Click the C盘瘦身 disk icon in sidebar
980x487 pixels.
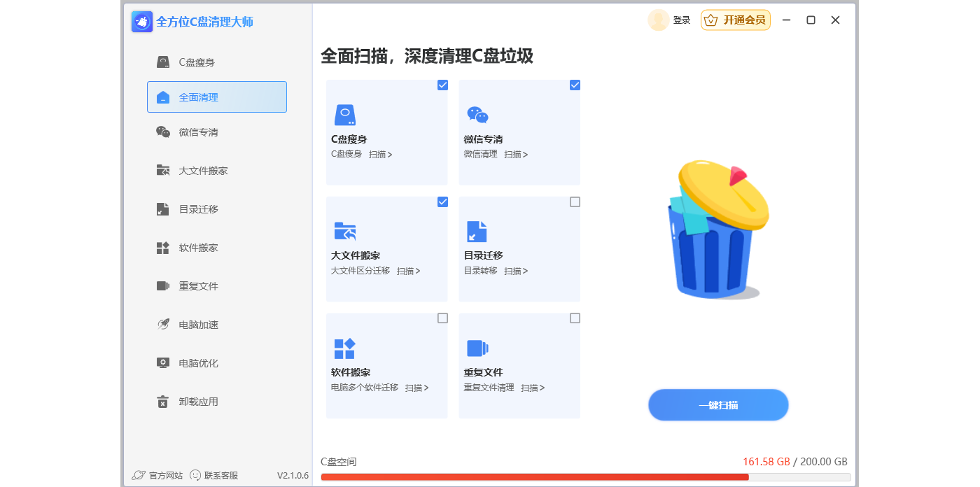(163, 62)
